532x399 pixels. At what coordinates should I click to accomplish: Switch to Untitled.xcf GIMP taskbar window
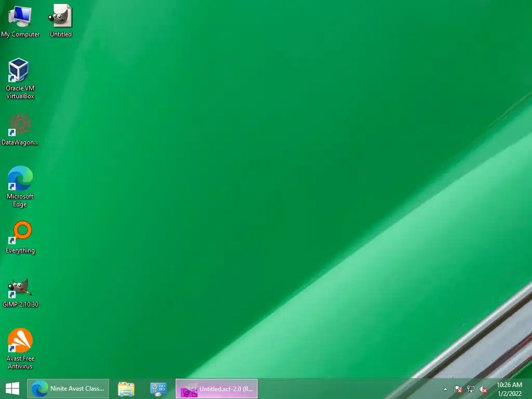pos(217,389)
